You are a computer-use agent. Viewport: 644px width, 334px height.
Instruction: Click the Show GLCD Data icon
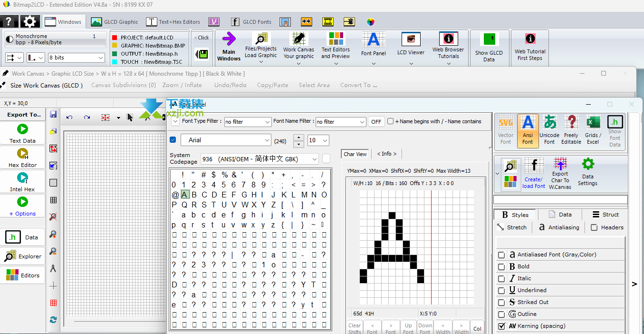489,40
